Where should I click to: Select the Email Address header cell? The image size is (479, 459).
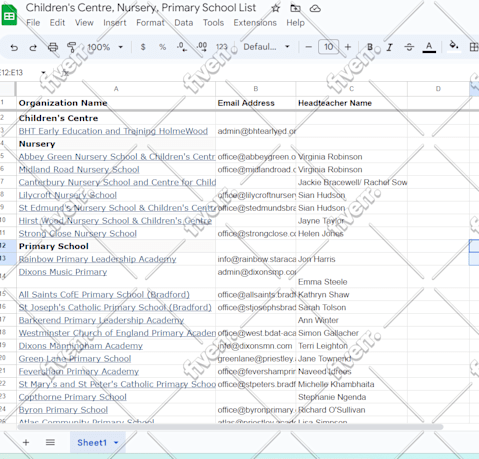click(256, 103)
